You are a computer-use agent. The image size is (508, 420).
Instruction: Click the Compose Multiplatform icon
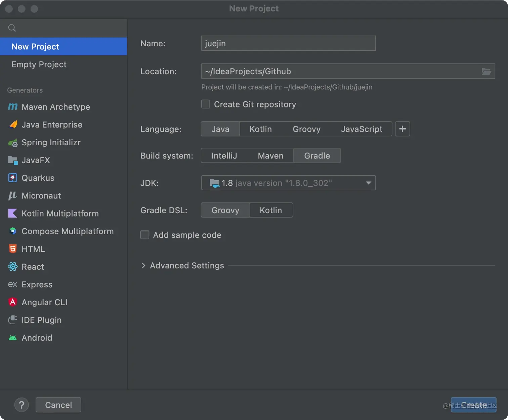[x=13, y=231]
